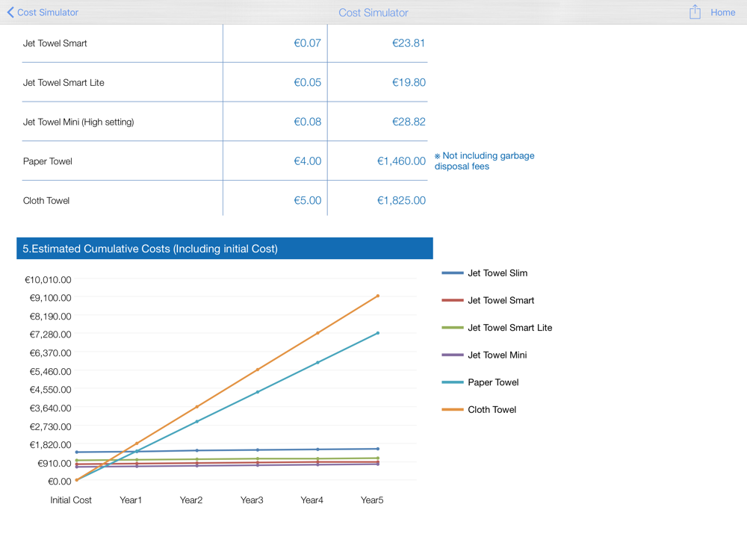The width and height of the screenshot is (747, 560).
Task: Tap the share icon in top bar
Action: click(695, 12)
